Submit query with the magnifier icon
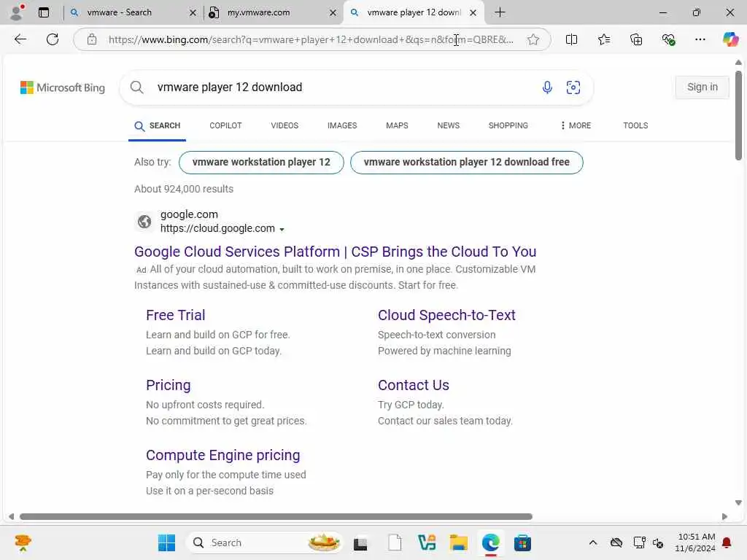Image resolution: width=747 pixels, height=560 pixels. point(136,87)
